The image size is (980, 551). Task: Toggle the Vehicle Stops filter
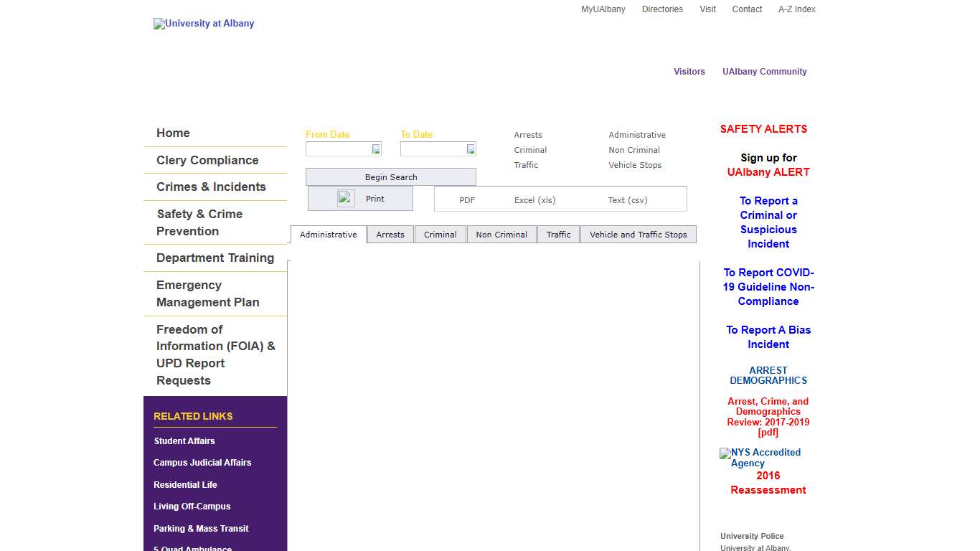coord(635,165)
